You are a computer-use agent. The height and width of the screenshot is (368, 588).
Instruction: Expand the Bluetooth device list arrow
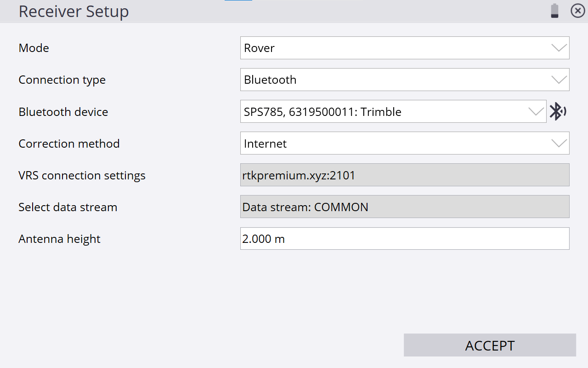pyautogui.click(x=536, y=111)
